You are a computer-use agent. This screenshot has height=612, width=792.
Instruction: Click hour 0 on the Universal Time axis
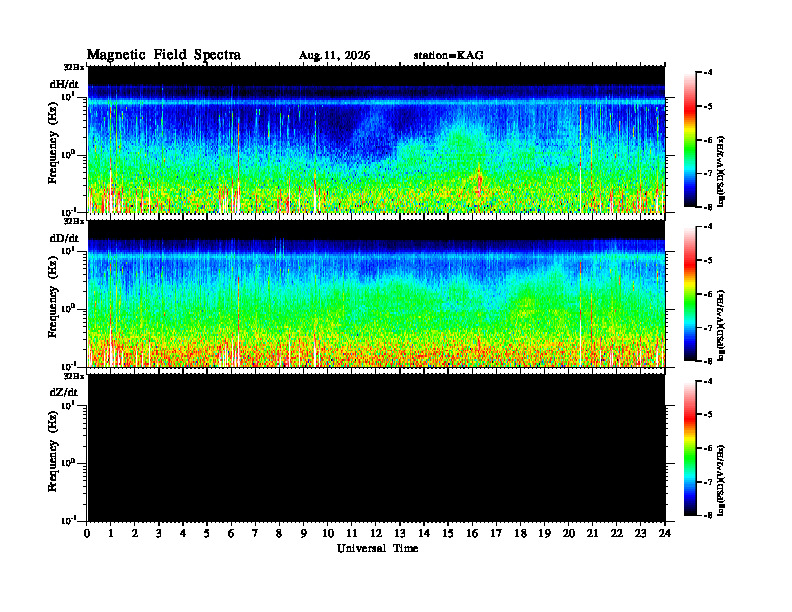click(x=87, y=534)
